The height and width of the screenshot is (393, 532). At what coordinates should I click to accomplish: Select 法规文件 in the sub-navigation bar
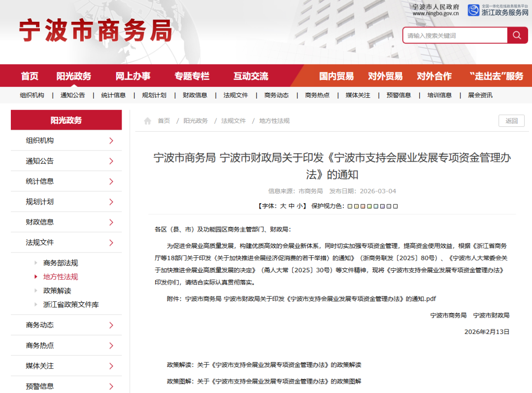(236, 96)
